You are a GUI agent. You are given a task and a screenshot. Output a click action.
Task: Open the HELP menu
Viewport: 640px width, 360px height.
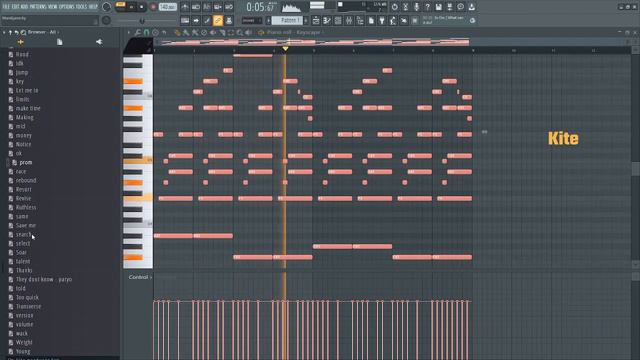93,7
